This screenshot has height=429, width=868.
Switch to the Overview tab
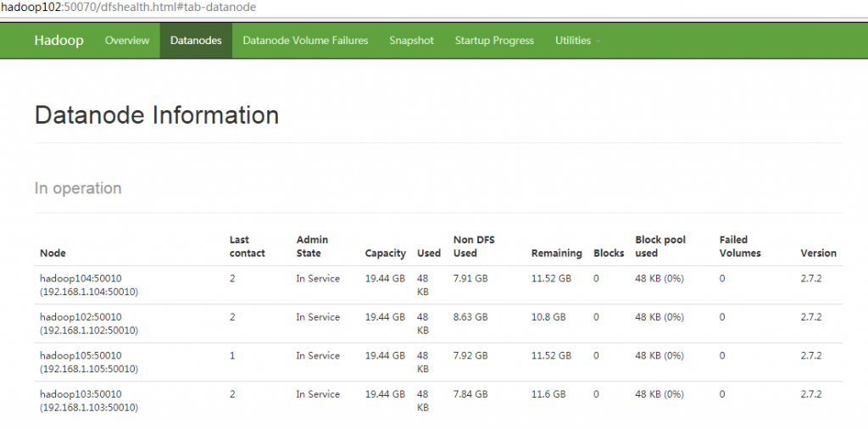tap(127, 41)
